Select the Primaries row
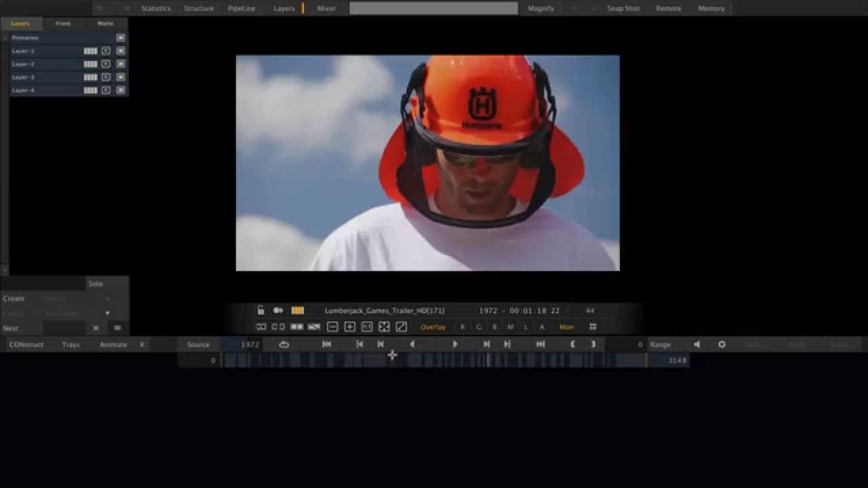The image size is (868, 488). (x=68, y=38)
